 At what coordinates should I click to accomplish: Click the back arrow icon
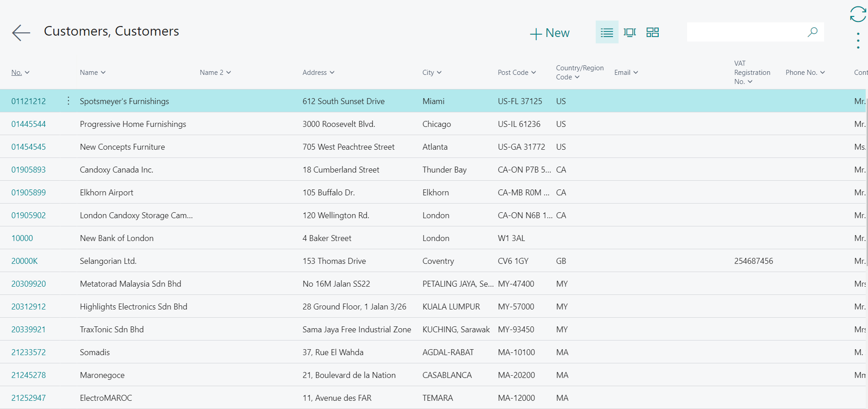pos(21,33)
